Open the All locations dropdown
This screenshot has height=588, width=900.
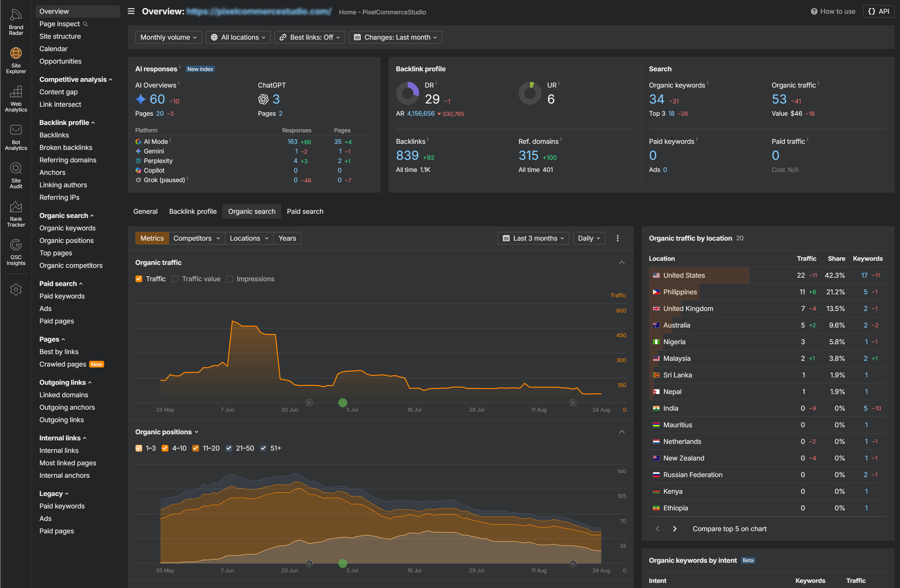coord(238,37)
